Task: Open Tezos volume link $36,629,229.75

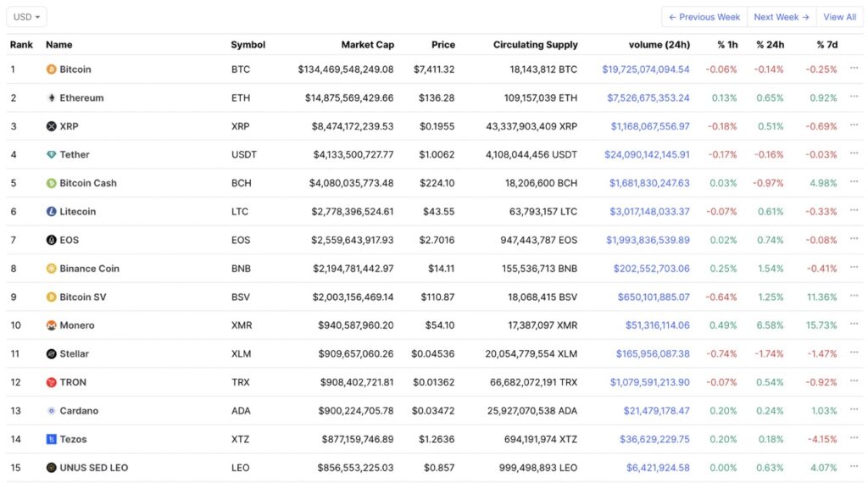Action: click(x=655, y=439)
